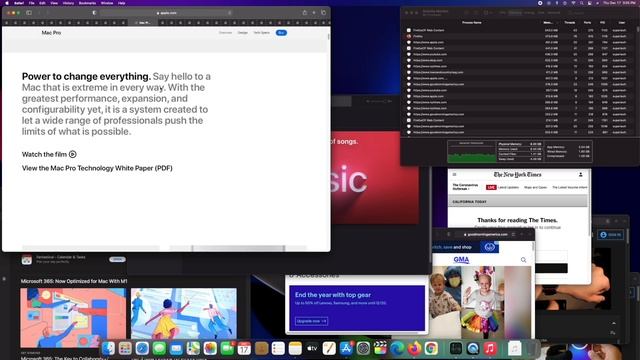Click the Sign in button on the dark right window
This screenshot has height=360, width=640.
[611, 235]
